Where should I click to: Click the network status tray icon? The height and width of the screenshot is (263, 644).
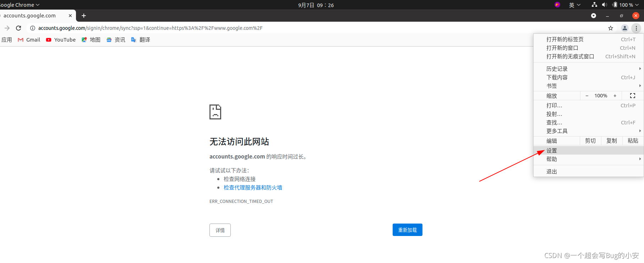594,5
